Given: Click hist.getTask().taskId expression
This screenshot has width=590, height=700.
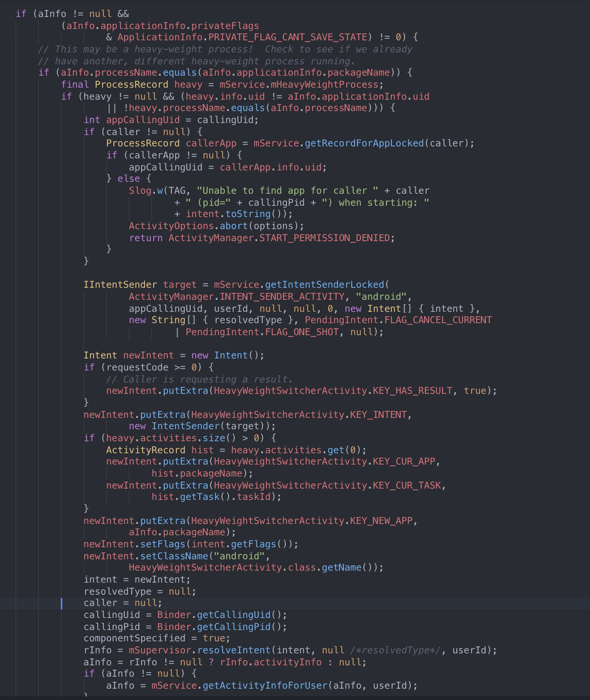Looking at the screenshot, I should tap(211, 497).
